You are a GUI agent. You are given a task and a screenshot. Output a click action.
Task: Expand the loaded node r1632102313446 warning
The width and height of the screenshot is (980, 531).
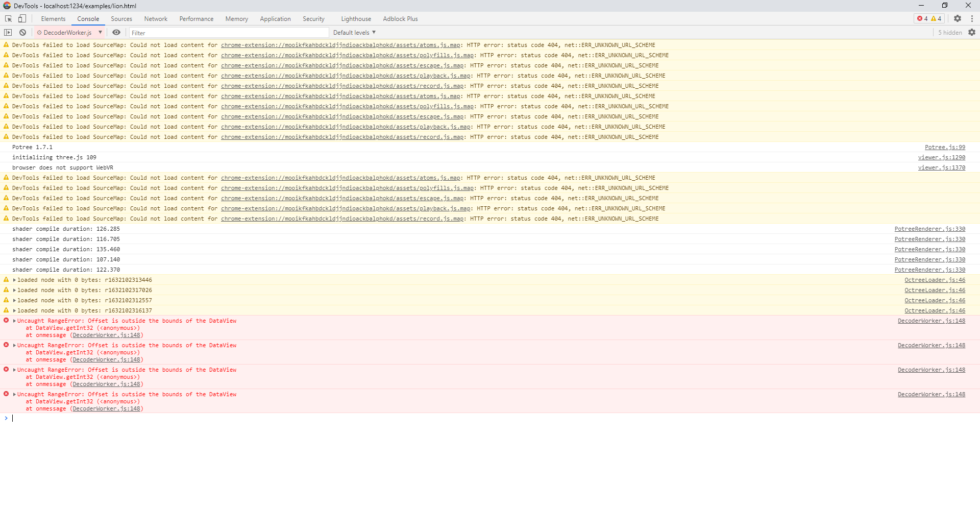tap(14, 280)
